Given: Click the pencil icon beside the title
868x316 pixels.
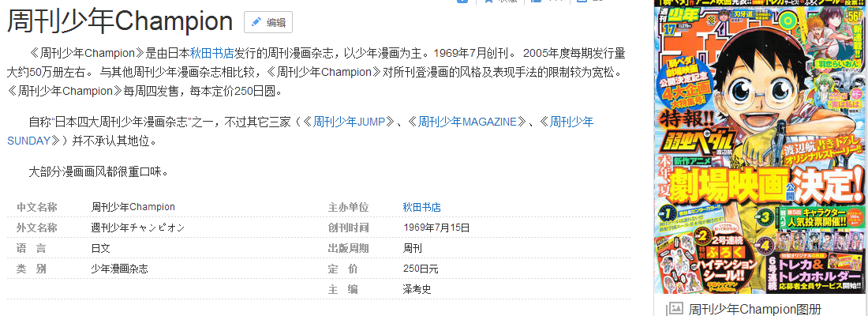Looking at the screenshot, I should click(x=256, y=22).
